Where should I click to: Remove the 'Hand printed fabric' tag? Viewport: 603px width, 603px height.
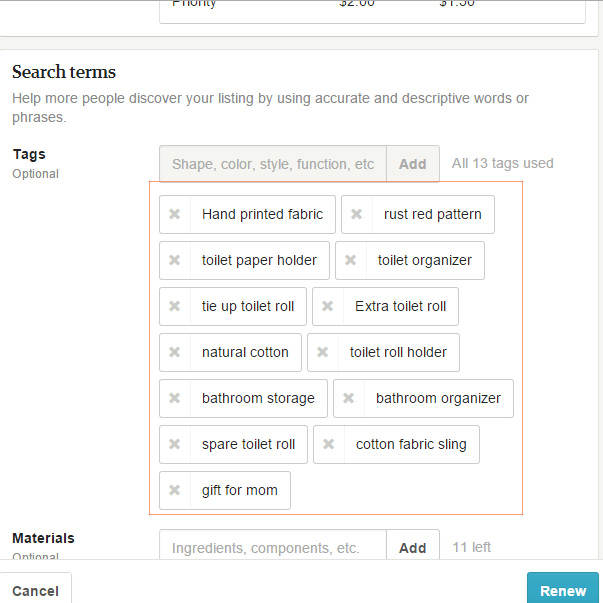click(175, 214)
